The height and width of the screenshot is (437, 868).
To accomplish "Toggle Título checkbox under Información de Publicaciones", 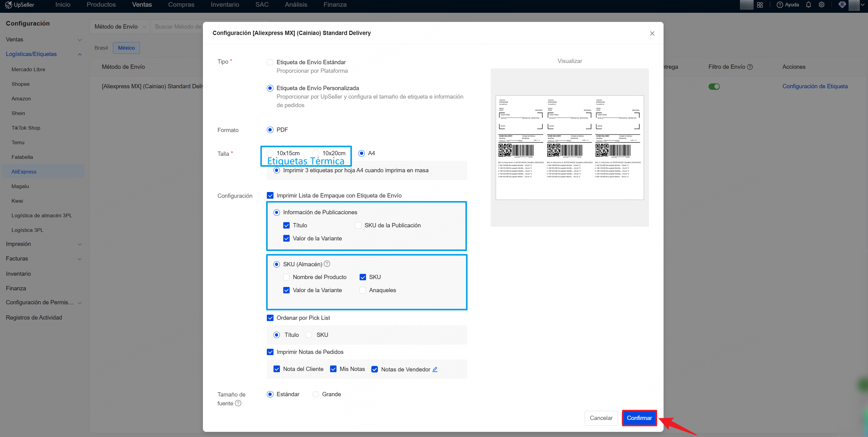I will coord(286,225).
